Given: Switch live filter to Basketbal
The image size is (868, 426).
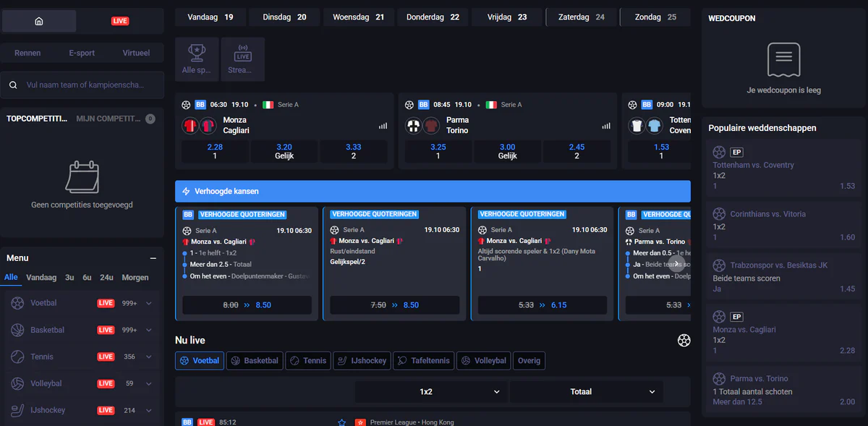Looking at the screenshot, I should 254,361.
